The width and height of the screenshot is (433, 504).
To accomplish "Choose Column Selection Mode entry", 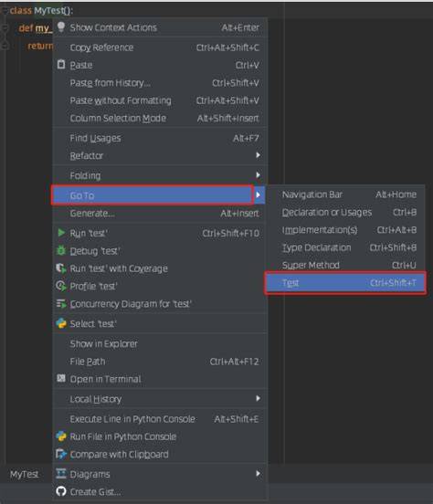I will [x=160, y=119].
